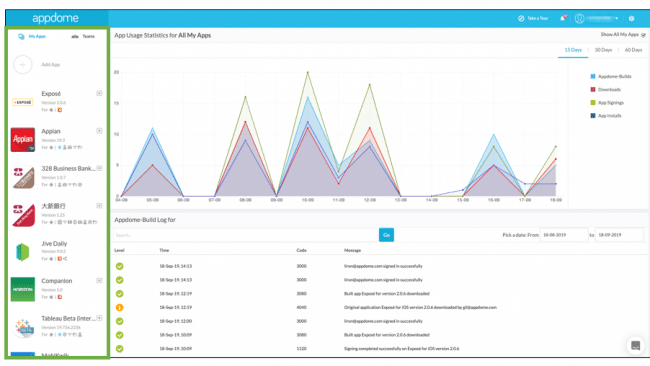Click the Level column header
Screen dimensions: 650x366
coord(119,250)
